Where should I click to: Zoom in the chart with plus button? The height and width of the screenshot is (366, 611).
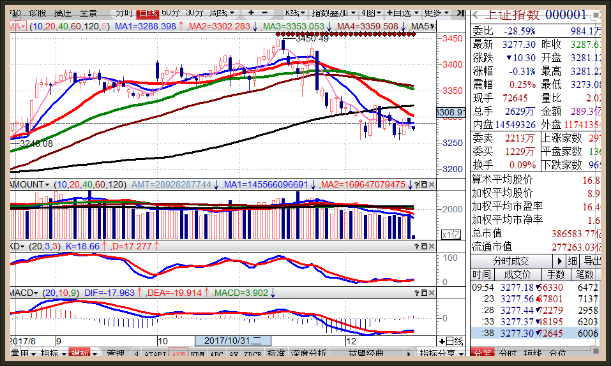[x=251, y=13]
